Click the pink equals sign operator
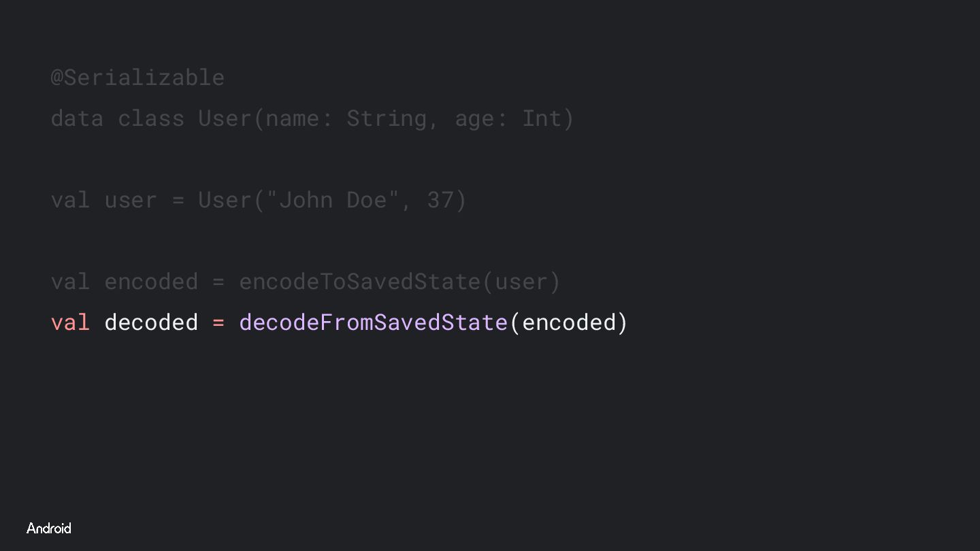 [218, 322]
